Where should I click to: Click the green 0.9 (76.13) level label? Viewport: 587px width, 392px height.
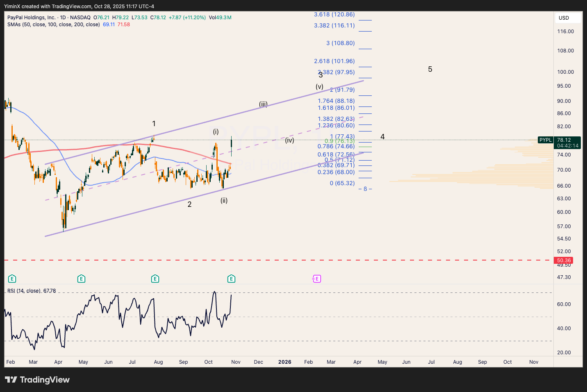339,141
